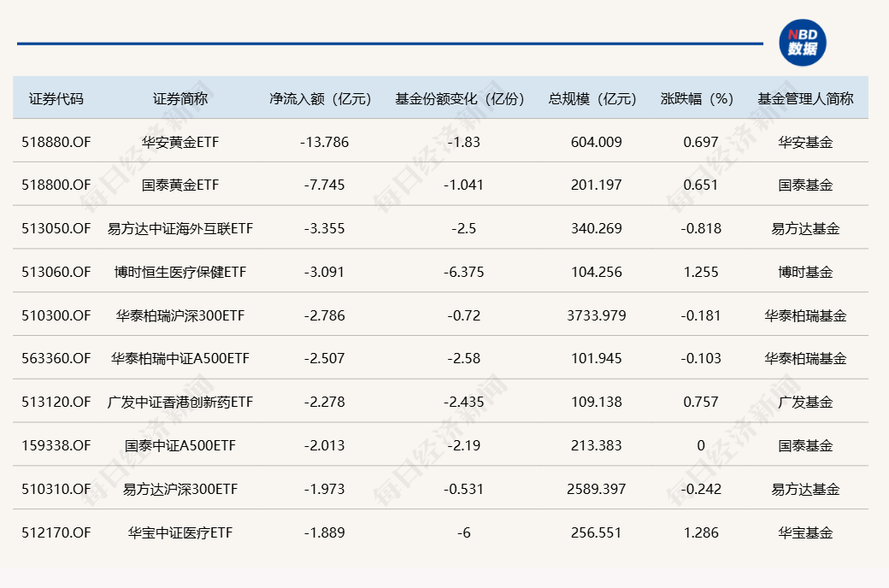Viewport: 889px width, 588px height.
Task: Select code 518880.OF
Action: pyautogui.click(x=56, y=142)
